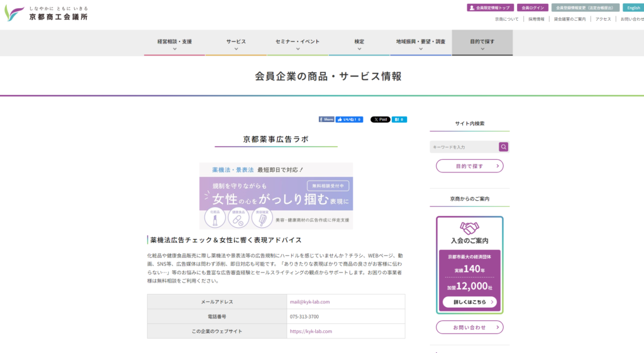Click the 詳しくはこちら button
This screenshot has height=353, width=644.
click(x=469, y=302)
